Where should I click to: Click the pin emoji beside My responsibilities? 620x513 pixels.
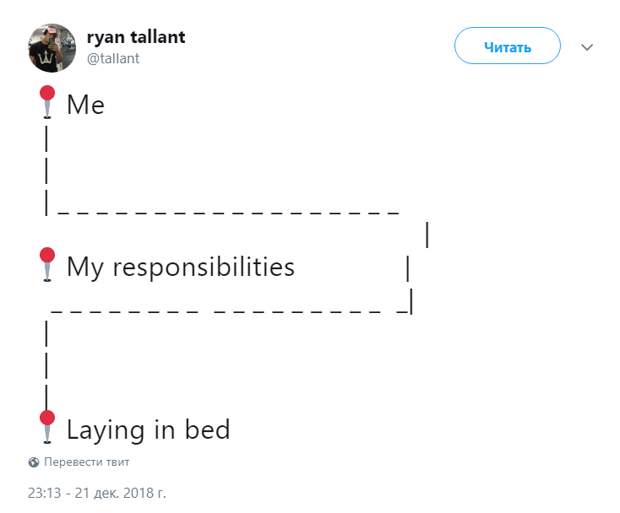(x=47, y=265)
